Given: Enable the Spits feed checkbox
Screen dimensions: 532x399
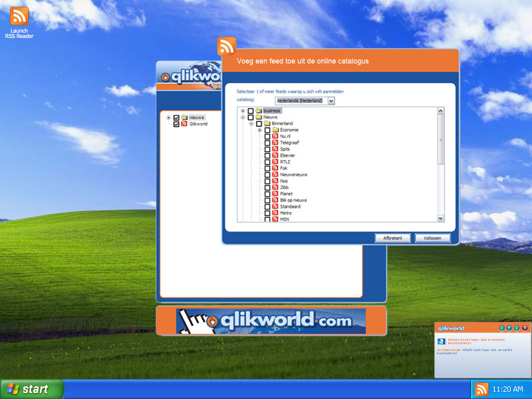Looking at the screenshot, I should click(267, 150).
